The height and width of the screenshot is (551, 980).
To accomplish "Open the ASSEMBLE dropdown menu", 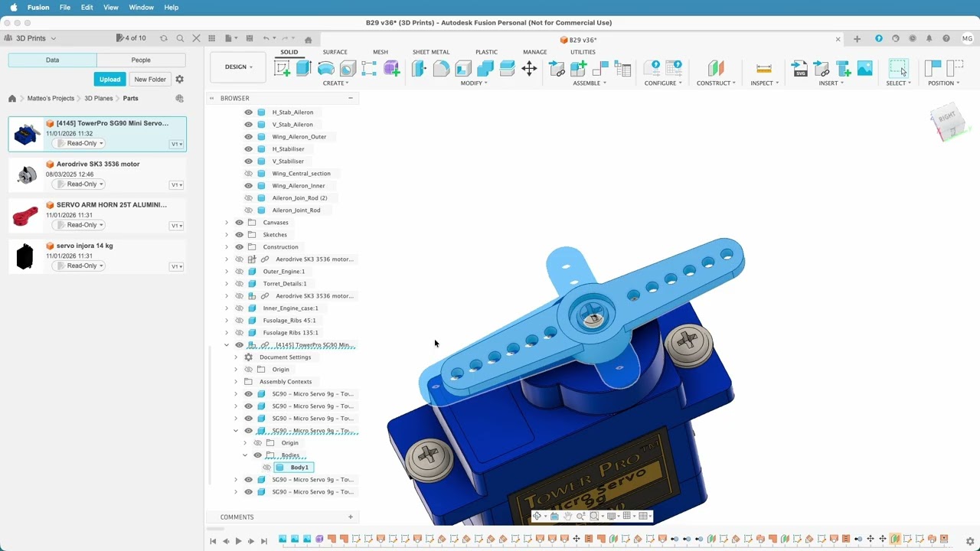I will point(589,83).
